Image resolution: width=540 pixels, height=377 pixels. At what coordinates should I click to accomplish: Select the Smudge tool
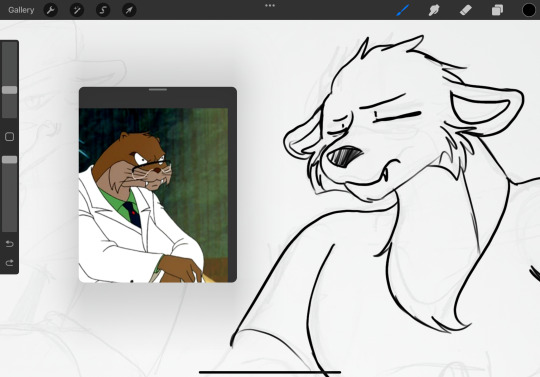pyautogui.click(x=434, y=10)
